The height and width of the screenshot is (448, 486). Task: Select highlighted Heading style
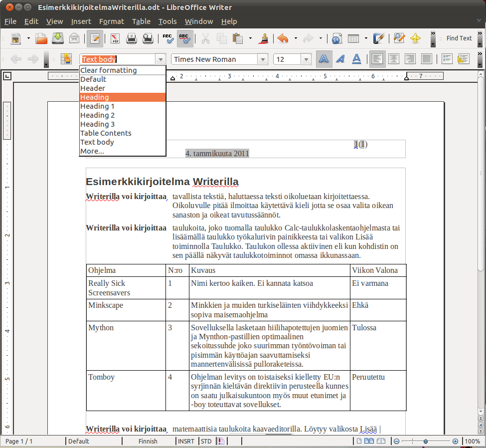tap(123, 97)
